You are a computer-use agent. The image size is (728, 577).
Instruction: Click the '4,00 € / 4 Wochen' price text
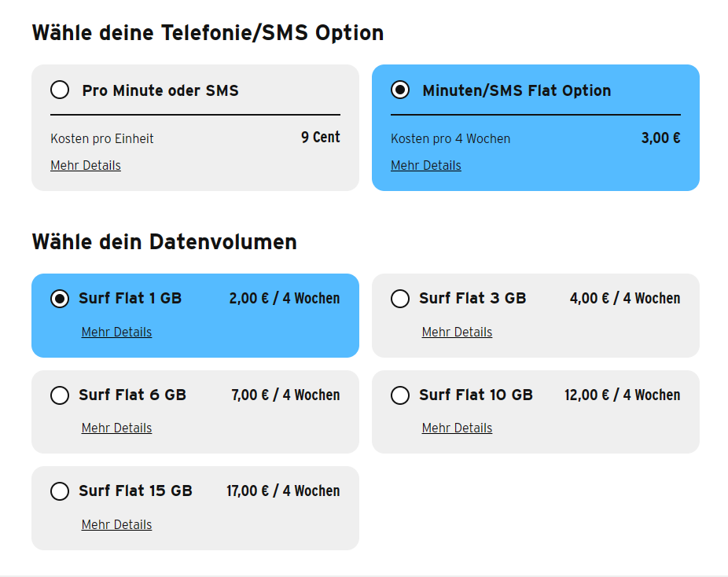coord(625,299)
